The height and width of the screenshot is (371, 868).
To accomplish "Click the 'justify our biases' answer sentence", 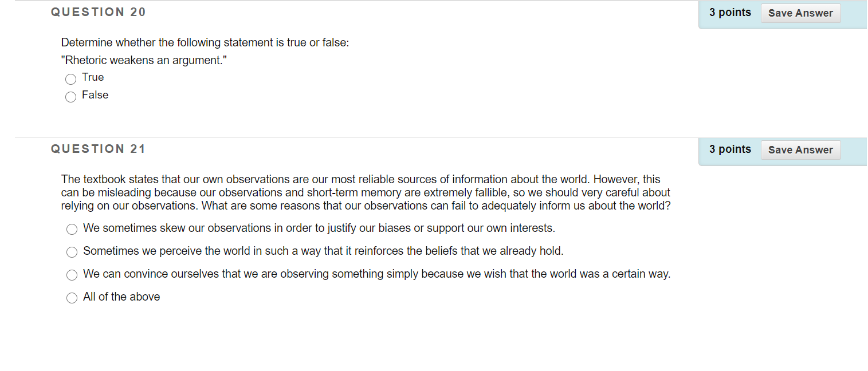I will [x=319, y=228].
